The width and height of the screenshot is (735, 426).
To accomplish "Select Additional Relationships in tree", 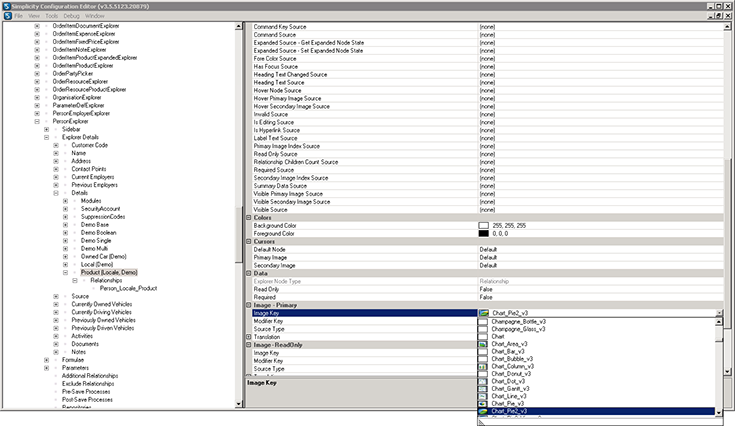I will point(89,375).
